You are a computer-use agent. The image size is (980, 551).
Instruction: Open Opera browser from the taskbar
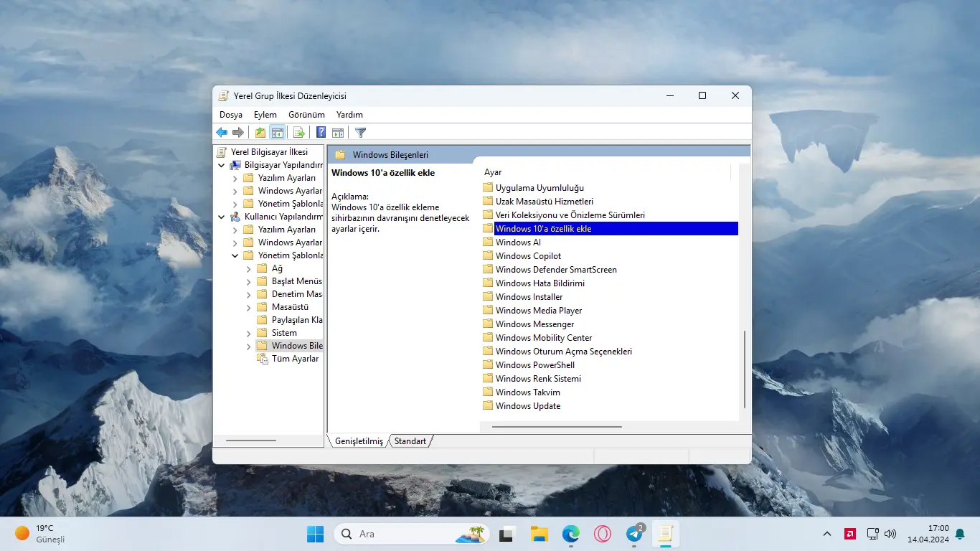pyautogui.click(x=603, y=534)
